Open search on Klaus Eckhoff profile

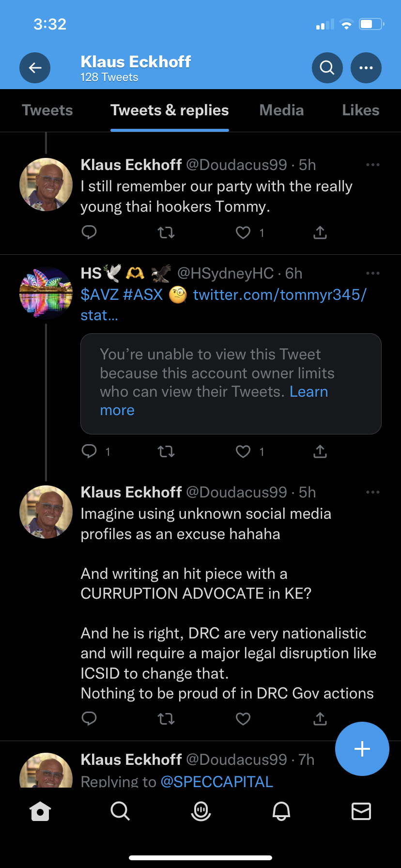click(327, 68)
